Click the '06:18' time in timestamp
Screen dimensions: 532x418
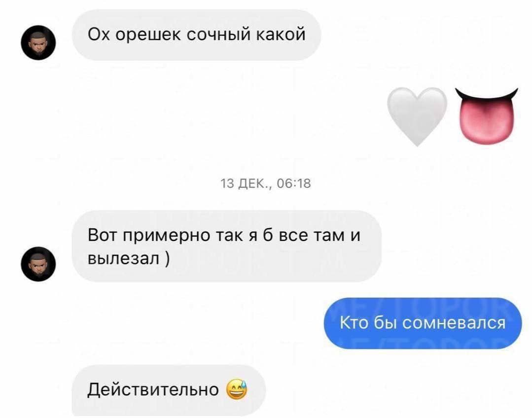tap(294, 184)
